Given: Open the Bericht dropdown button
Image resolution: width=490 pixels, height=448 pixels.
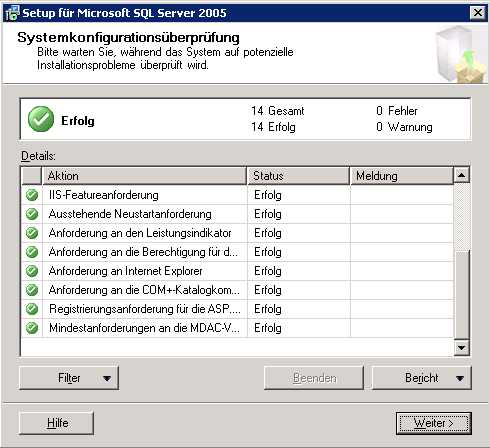Looking at the screenshot, I should [422, 378].
